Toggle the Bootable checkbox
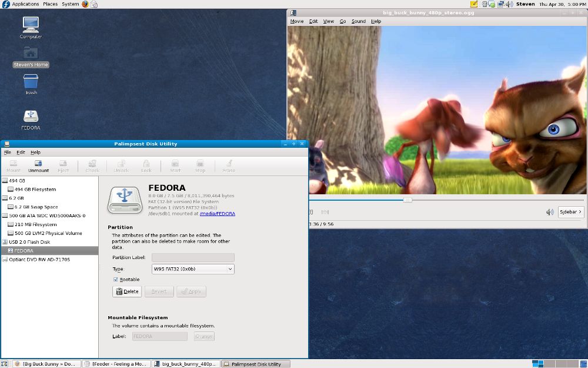 (115, 279)
